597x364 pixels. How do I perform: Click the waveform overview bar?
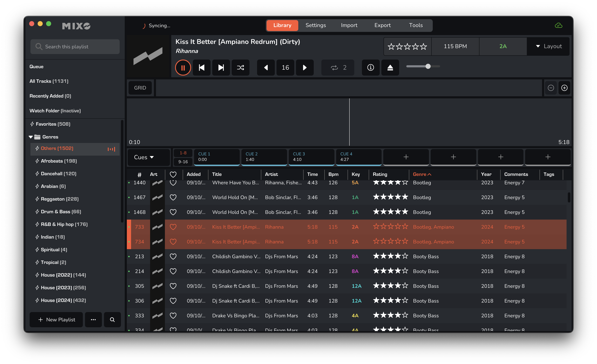coord(349,88)
